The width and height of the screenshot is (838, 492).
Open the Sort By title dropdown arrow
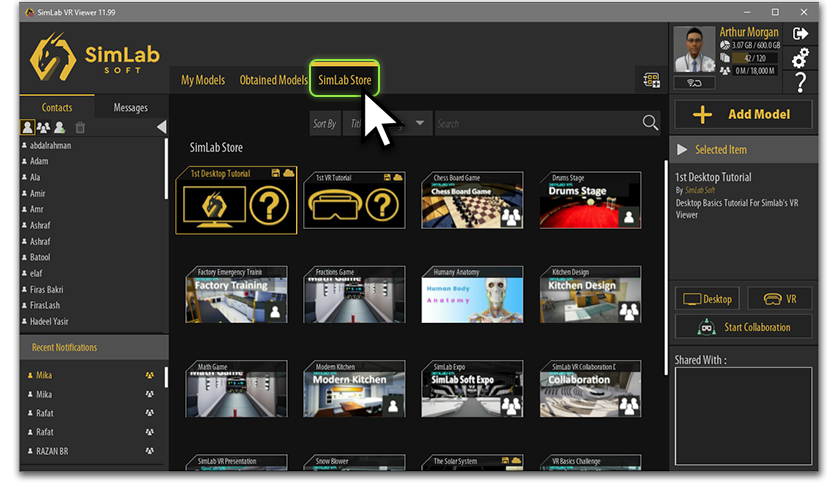[x=420, y=123]
